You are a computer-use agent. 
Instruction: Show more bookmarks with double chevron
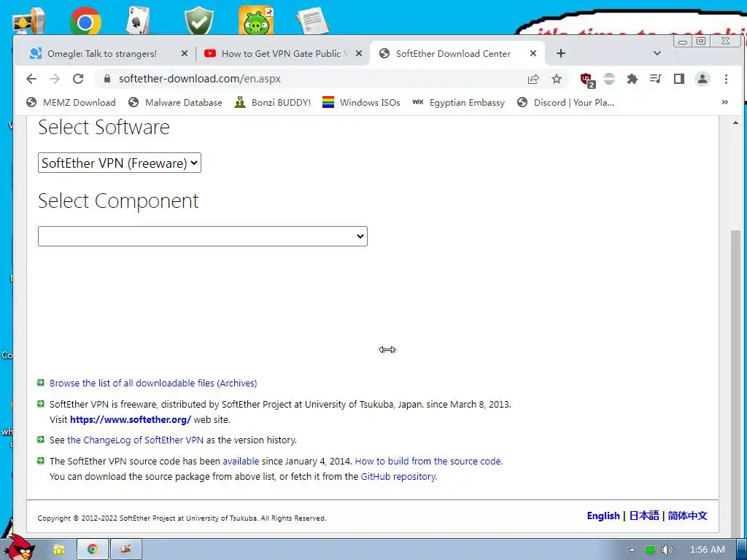pyautogui.click(x=724, y=102)
